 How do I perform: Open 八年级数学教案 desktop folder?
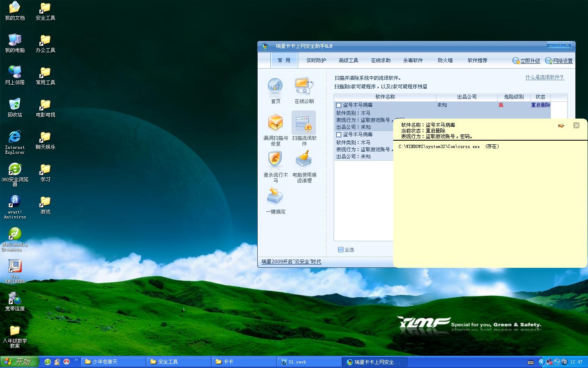(15, 337)
